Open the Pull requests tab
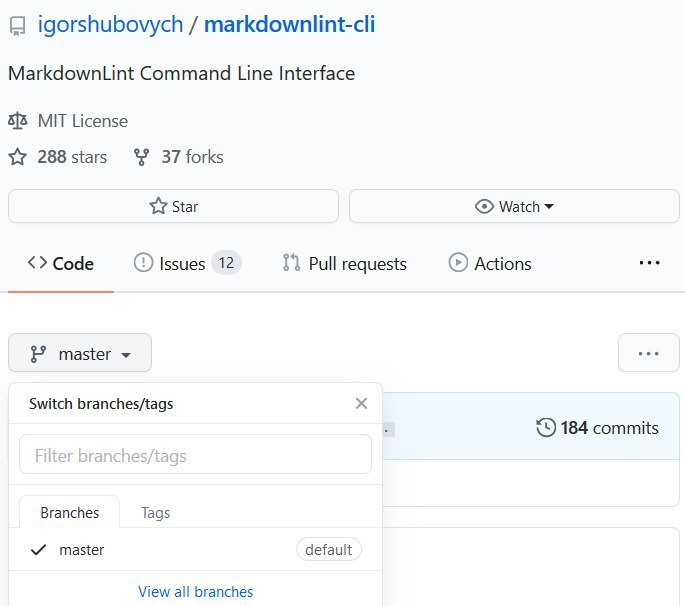The width and height of the screenshot is (685, 606). [x=344, y=263]
